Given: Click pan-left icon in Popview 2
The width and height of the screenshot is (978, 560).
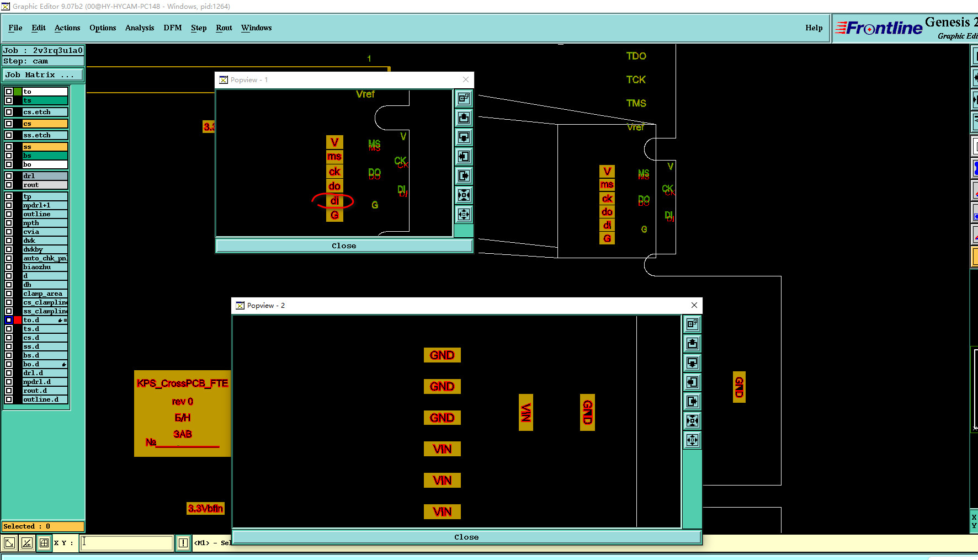Looking at the screenshot, I should [693, 382].
